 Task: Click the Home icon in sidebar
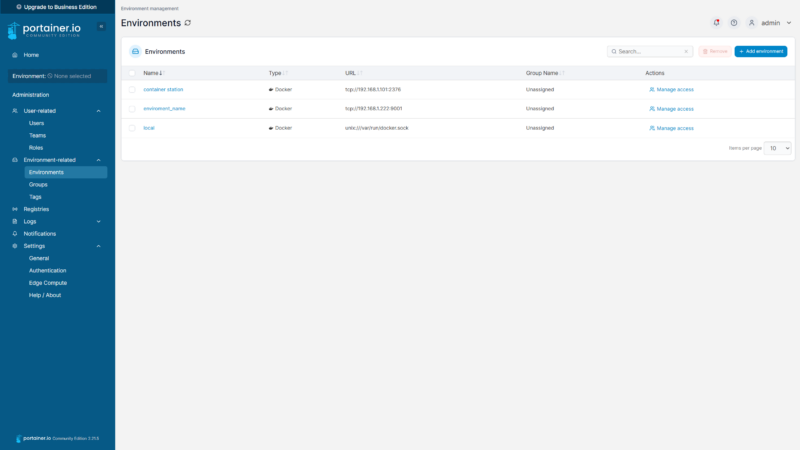pyautogui.click(x=15, y=55)
